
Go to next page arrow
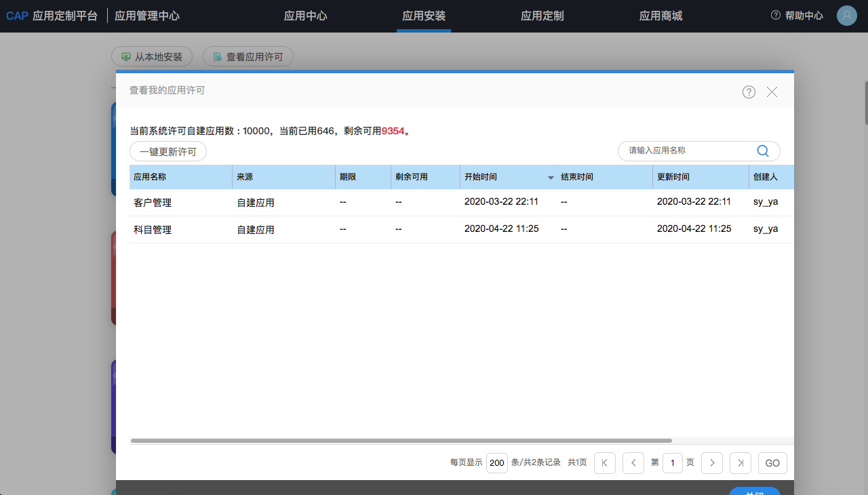click(x=712, y=462)
